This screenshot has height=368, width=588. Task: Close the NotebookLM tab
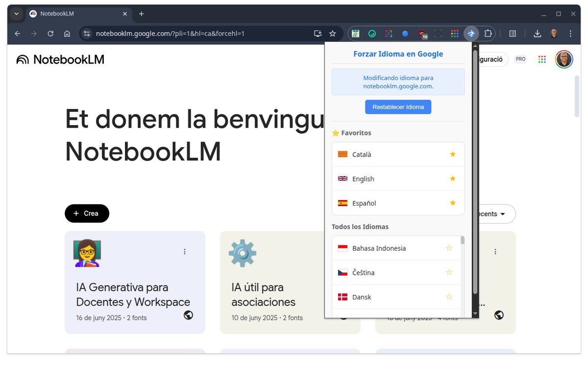pos(125,14)
